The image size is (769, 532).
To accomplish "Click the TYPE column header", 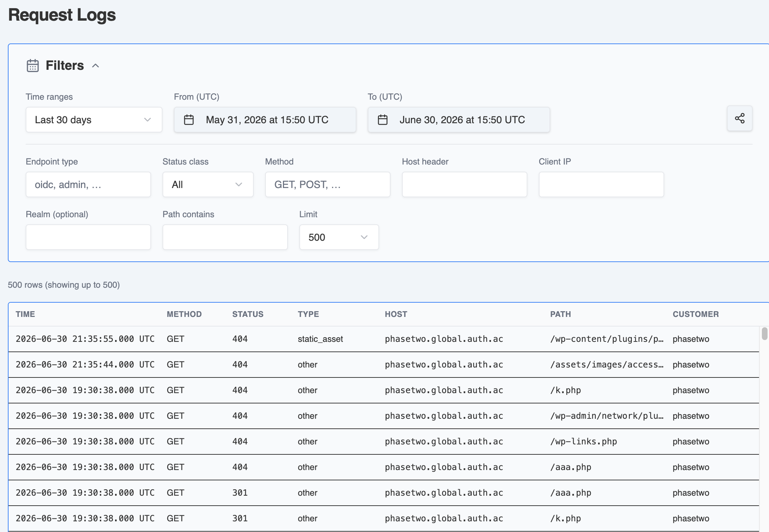I will [309, 314].
